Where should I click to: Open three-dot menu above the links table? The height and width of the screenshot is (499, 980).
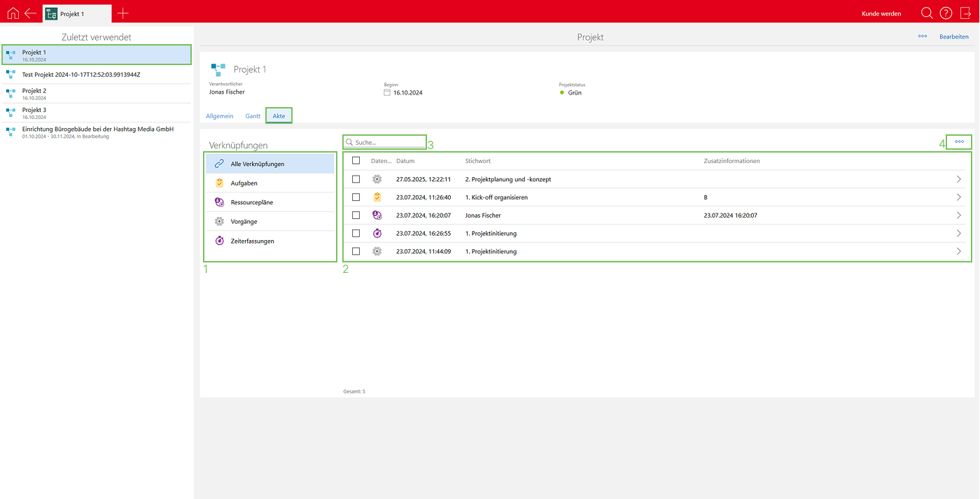coord(959,142)
